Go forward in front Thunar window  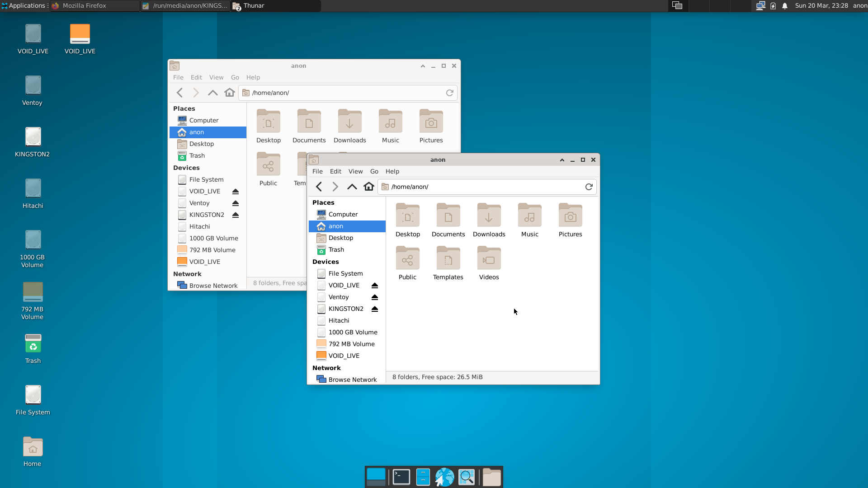[335, 187]
